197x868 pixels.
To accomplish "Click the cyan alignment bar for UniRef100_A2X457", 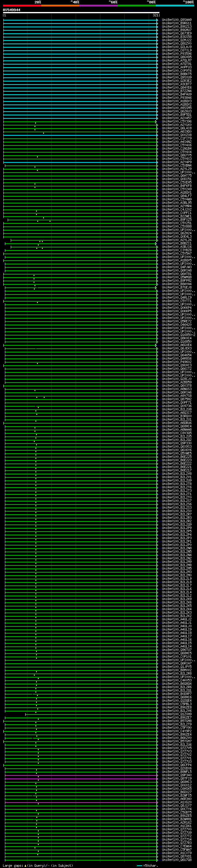I will click(80, 118).
